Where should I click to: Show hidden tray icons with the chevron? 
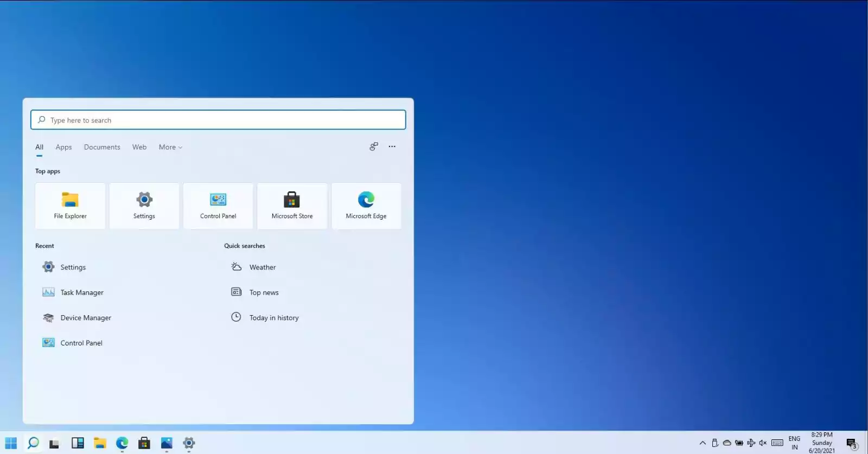(703, 443)
